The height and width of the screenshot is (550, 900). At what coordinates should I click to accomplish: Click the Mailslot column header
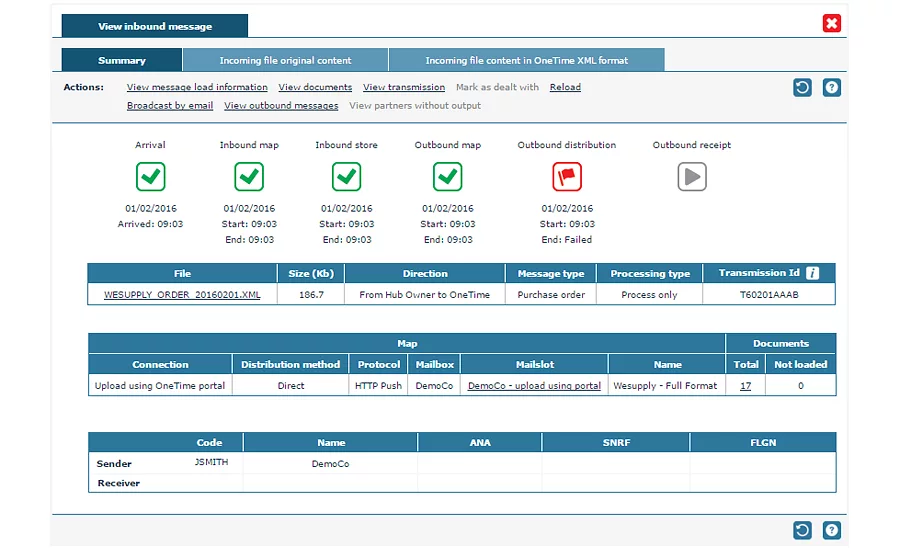pos(534,365)
